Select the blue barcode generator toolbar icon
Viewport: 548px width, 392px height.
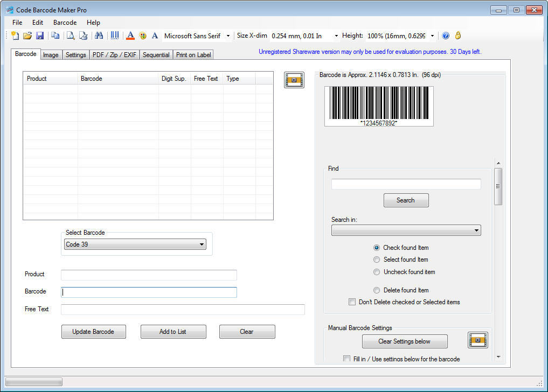(x=114, y=36)
